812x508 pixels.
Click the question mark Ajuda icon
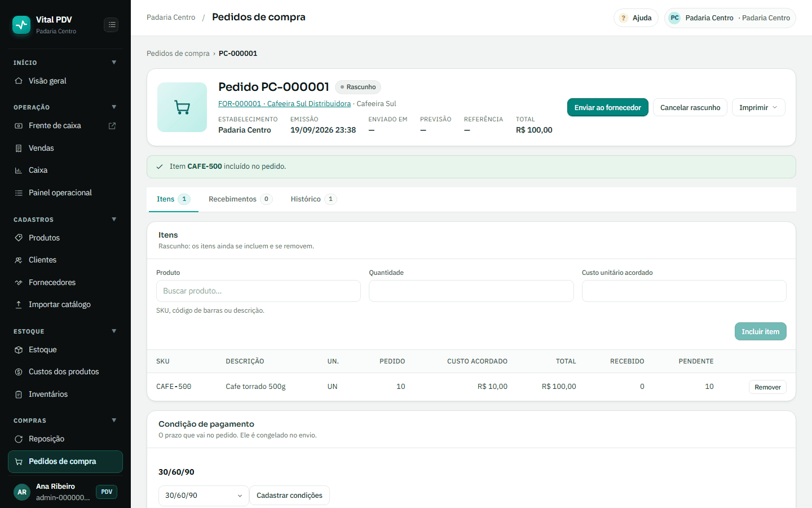[x=623, y=18]
